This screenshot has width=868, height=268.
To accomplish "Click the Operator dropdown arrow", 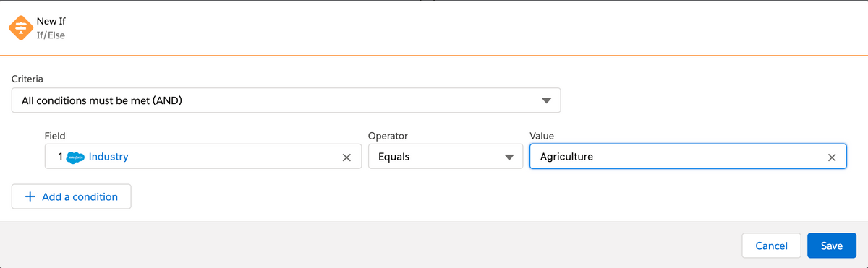I will coord(509,157).
